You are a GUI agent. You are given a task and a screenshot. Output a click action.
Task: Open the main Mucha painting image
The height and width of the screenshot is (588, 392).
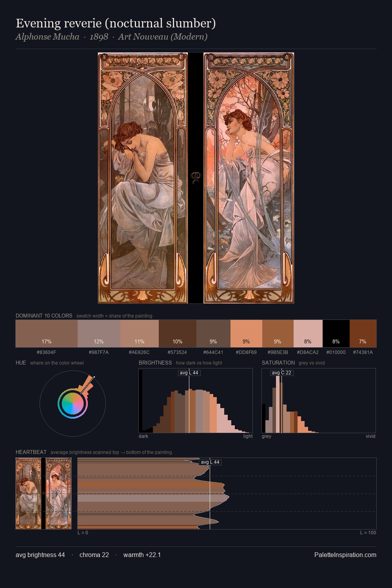196,178
